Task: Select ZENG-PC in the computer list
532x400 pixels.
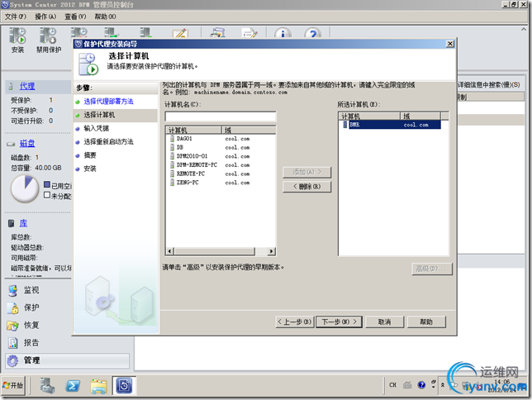Action: (x=188, y=183)
